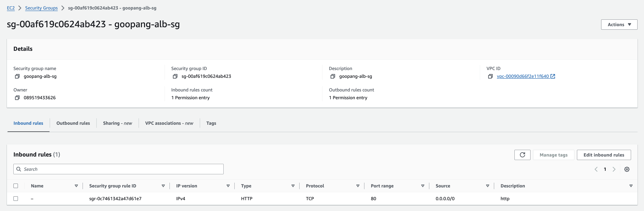Click inbound count 1 Permission entry
Screen dimensions: 644x211
click(190, 98)
